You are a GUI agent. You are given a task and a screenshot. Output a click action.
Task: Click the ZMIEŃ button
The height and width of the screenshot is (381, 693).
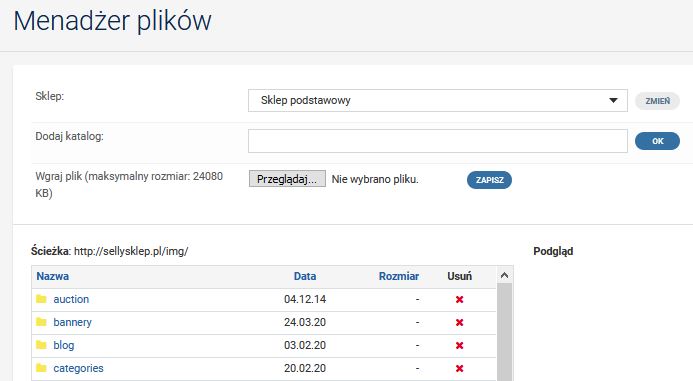(657, 101)
